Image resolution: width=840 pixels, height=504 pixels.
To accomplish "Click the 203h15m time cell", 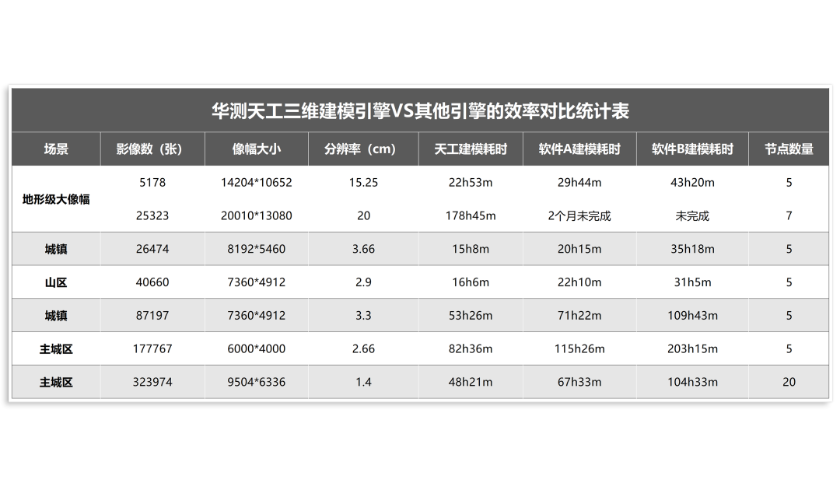I will tap(692, 348).
